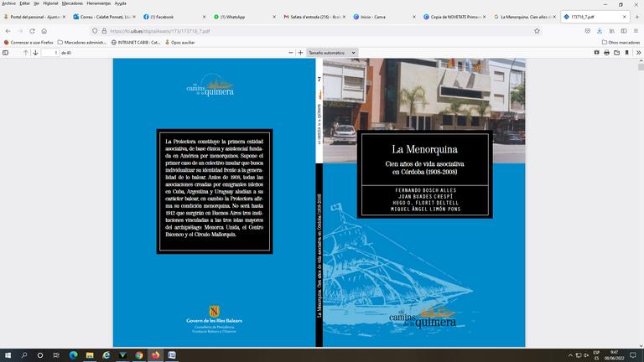Image resolution: width=644 pixels, height=362 pixels.
Task: Click the PDF current view bookmark icon
Action: tap(626, 53)
